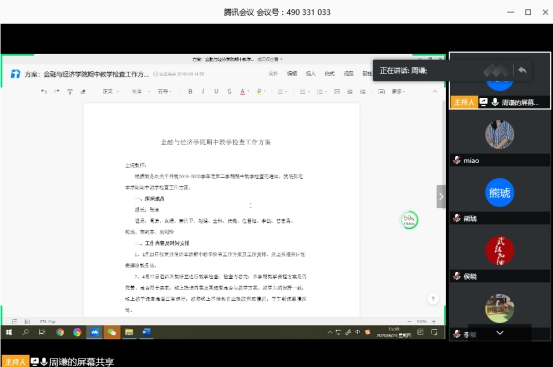Image resolution: width=553 pixels, height=367 pixels.
Task: Click the last-saved timestamp next to the title
Action: (179, 74)
